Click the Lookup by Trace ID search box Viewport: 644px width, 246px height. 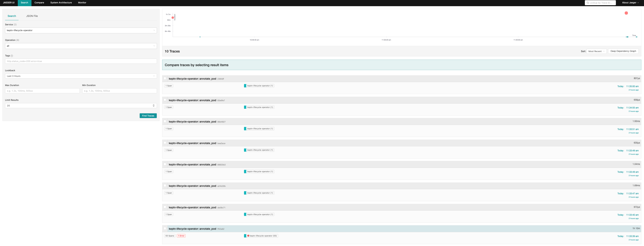tap(600, 3)
